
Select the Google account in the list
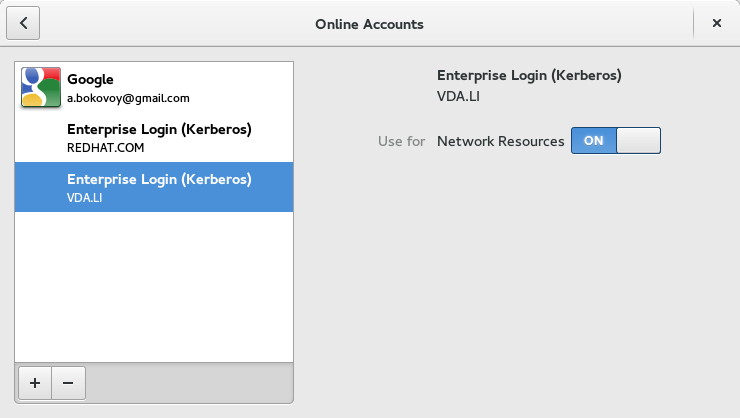click(154, 87)
